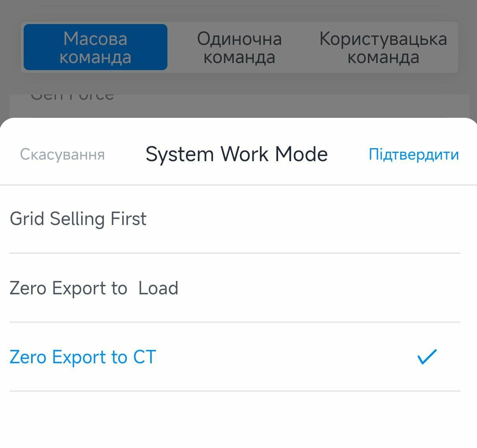The image size is (477, 448).
Task: Click the tick icon on the selected work mode
Action: tap(427, 357)
